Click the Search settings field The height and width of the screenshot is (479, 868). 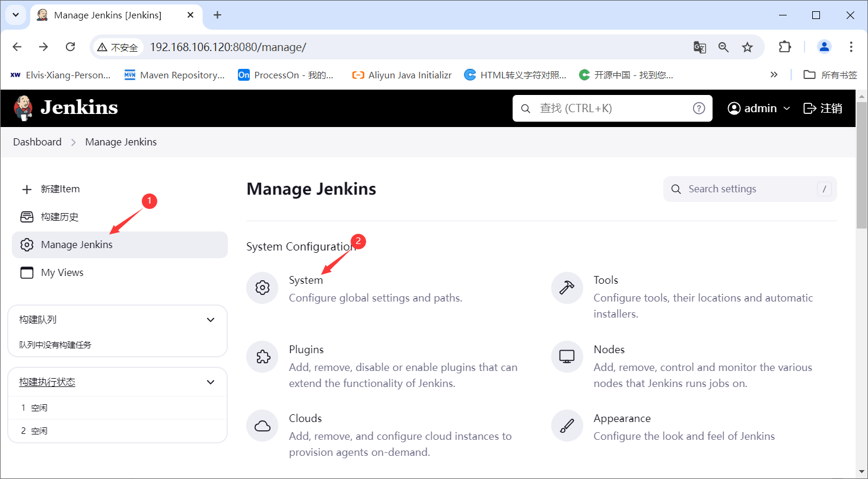[750, 189]
